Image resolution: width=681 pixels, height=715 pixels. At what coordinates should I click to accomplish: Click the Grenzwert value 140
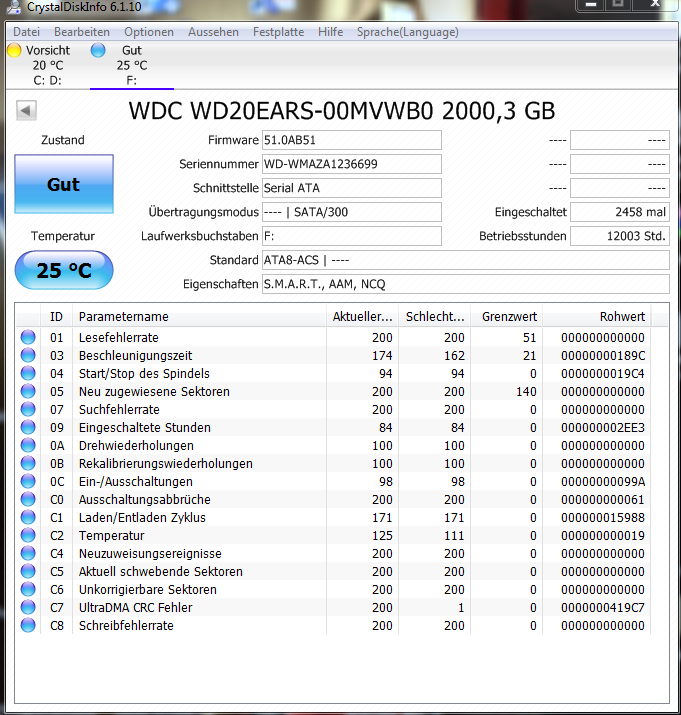pos(526,392)
